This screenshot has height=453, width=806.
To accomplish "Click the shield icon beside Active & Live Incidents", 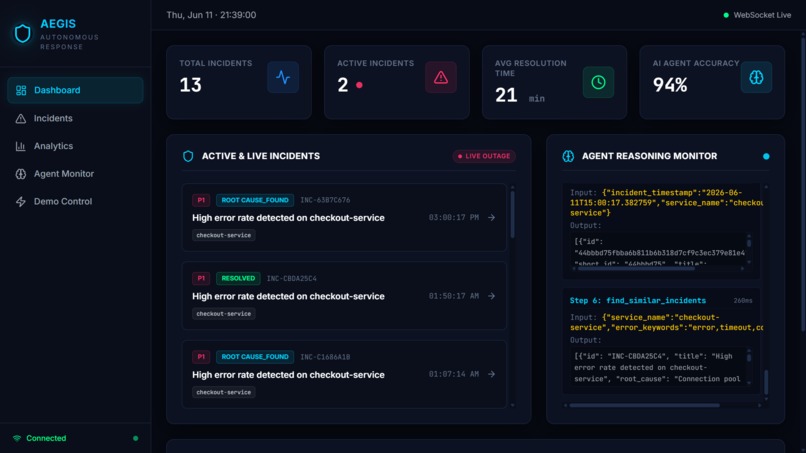I will [x=188, y=156].
